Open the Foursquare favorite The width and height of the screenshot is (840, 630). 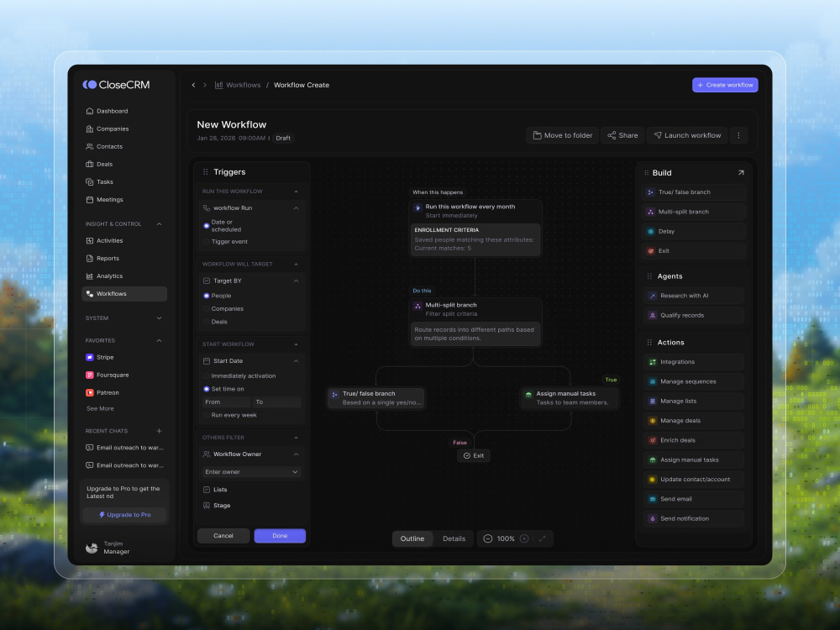coord(108,375)
